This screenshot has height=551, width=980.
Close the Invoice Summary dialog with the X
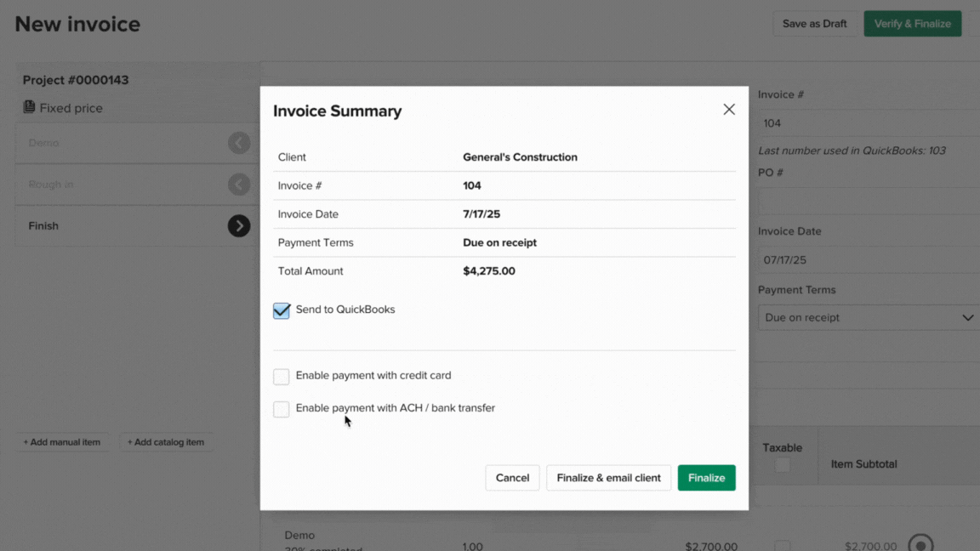pos(729,109)
